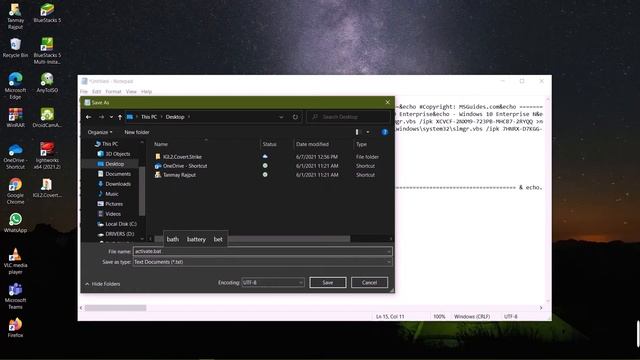The width and height of the screenshot is (640, 360).
Task: Open Notepad Format menu
Action: tap(113, 92)
